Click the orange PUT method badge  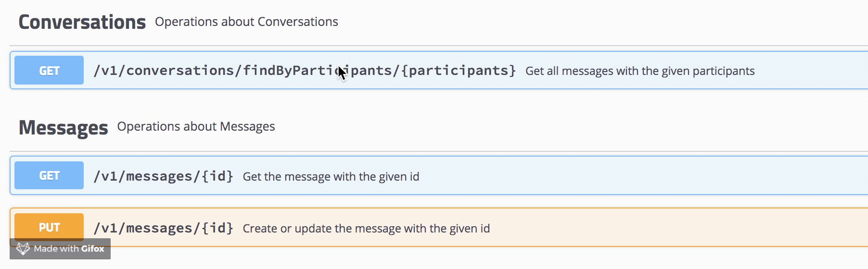(49, 227)
